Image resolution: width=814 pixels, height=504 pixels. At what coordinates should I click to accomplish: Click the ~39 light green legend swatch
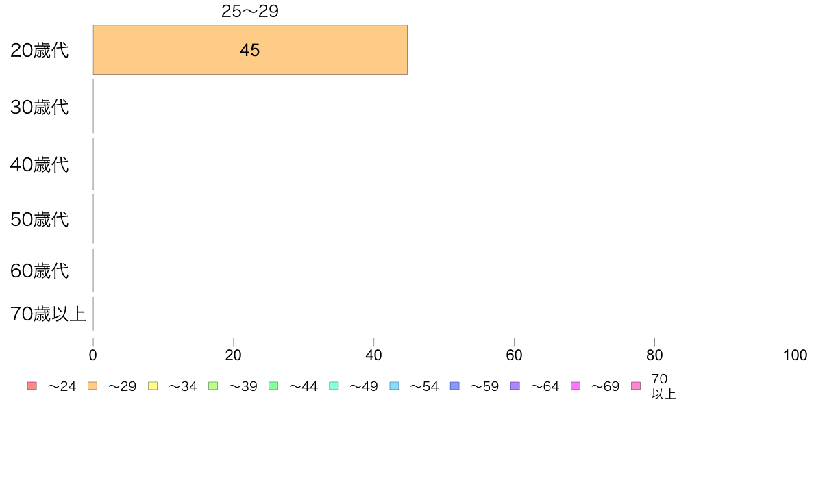tap(213, 386)
